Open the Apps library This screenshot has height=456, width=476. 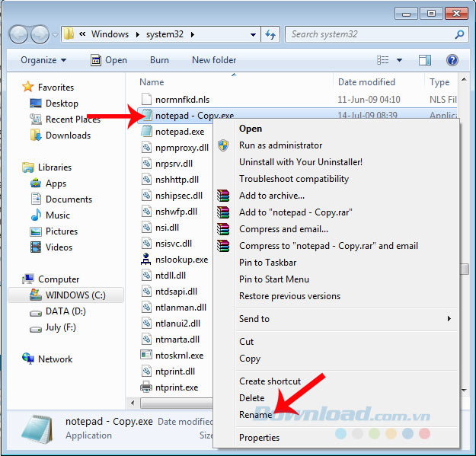tap(48, 183)
